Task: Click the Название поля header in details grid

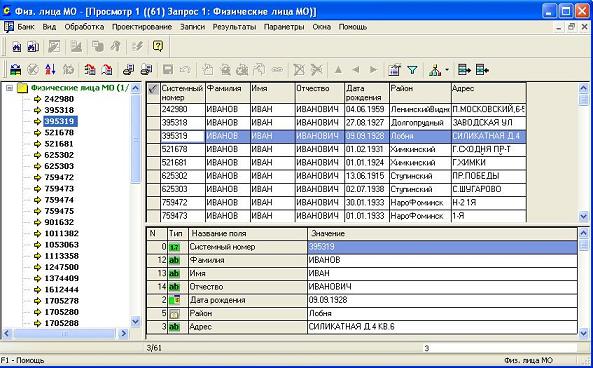Action: click(248, 233)
